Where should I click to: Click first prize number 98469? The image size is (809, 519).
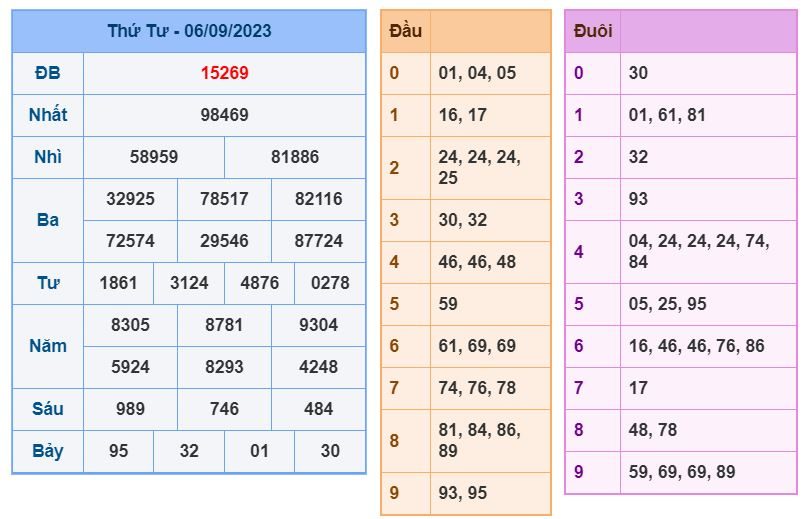click(224, 115)
